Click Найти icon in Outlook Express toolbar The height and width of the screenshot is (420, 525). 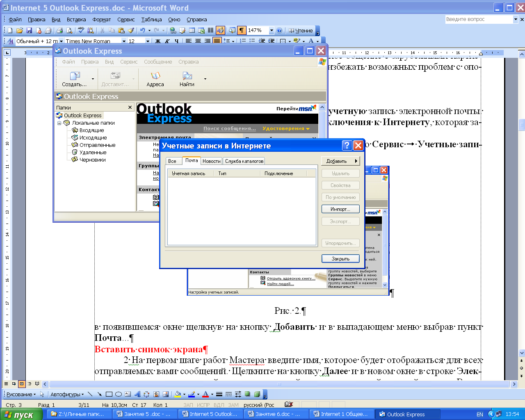[187, 79]
